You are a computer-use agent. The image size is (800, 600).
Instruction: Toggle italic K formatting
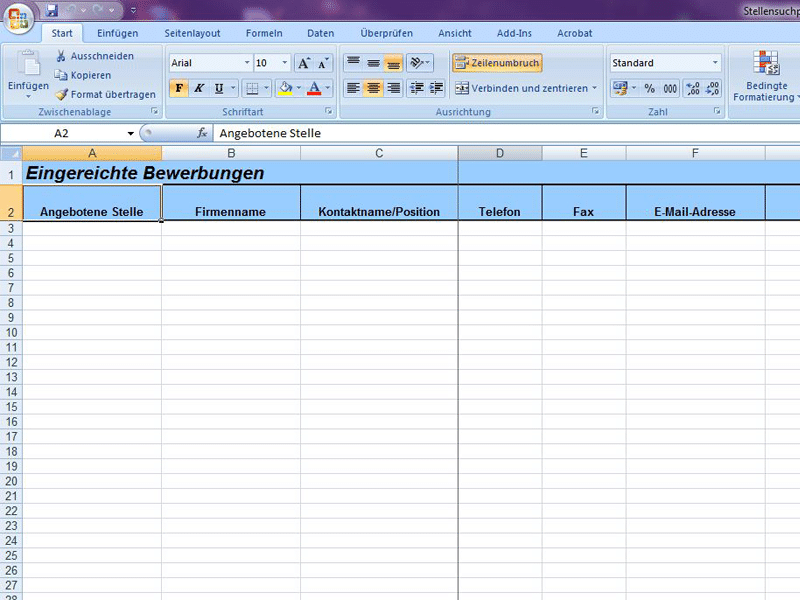click(198, 88)
